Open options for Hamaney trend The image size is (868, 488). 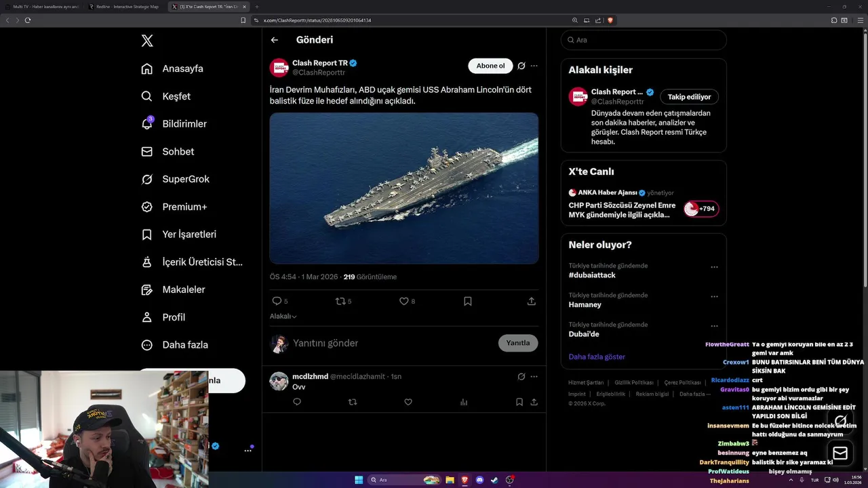(x=714, y=296)
